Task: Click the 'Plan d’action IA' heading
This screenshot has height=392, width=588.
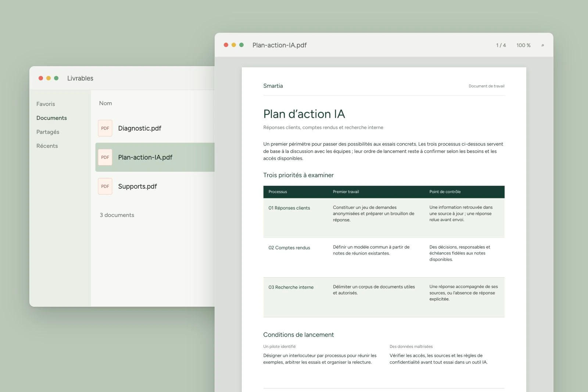Action: [304, 114]
